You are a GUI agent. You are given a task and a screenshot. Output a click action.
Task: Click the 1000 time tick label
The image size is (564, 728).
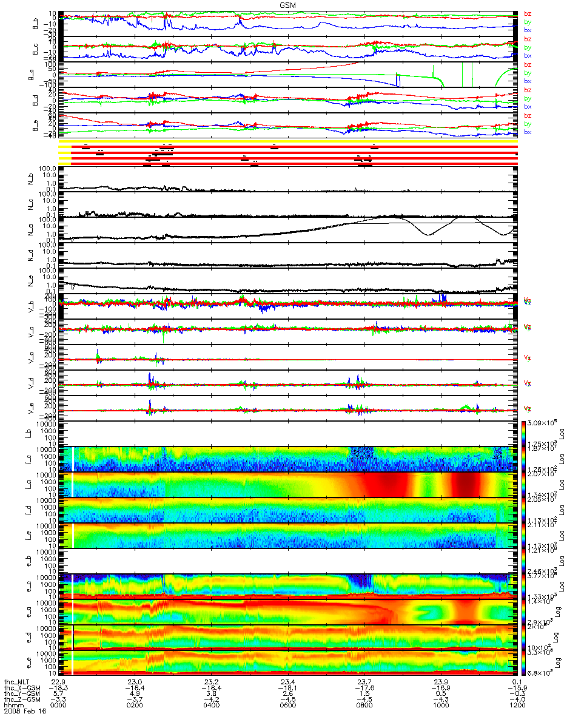tap(440, 705)
